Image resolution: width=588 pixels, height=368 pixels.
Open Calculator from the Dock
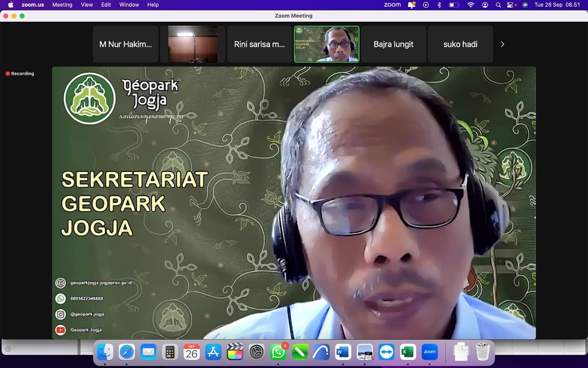[170, 352]
